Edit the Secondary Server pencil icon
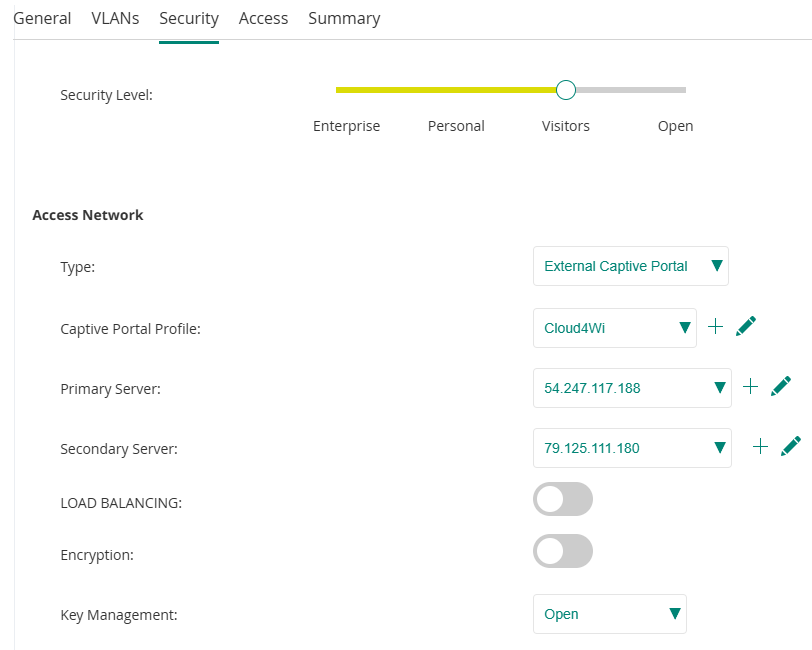The image size is (812, 650). [791, 447]
